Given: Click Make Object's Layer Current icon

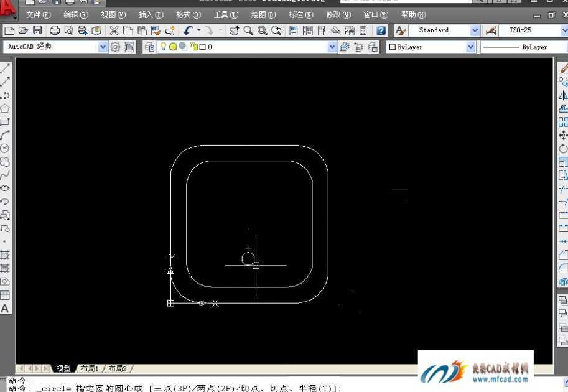Looking at the screenshot, I should pyautogui.click(x=345, y=47).
